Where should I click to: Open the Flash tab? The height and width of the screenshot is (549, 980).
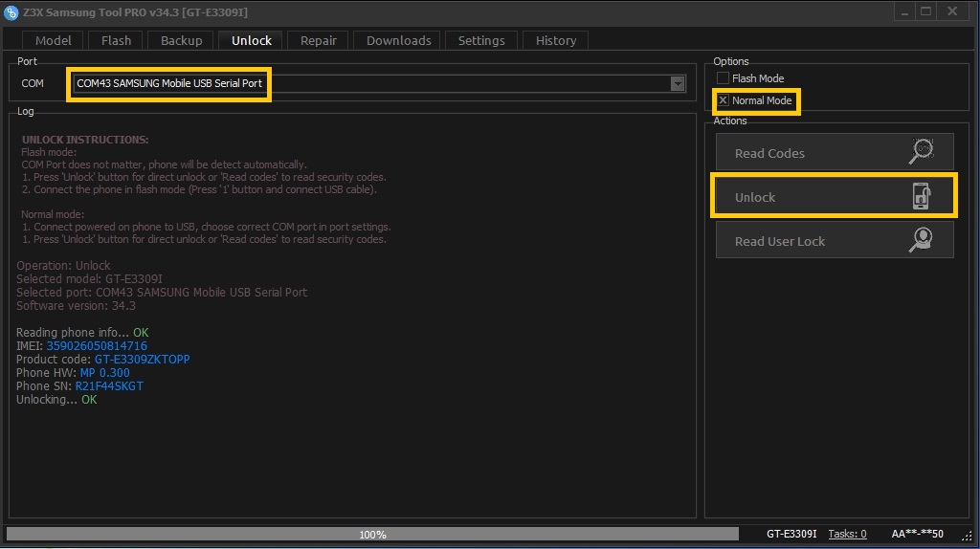[x=116, y=40]
